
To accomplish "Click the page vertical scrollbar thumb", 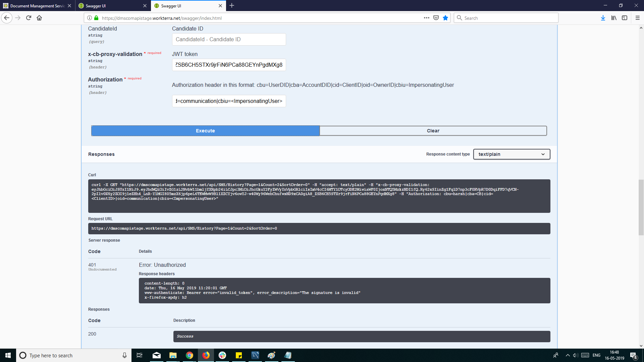I will (641, 207).
